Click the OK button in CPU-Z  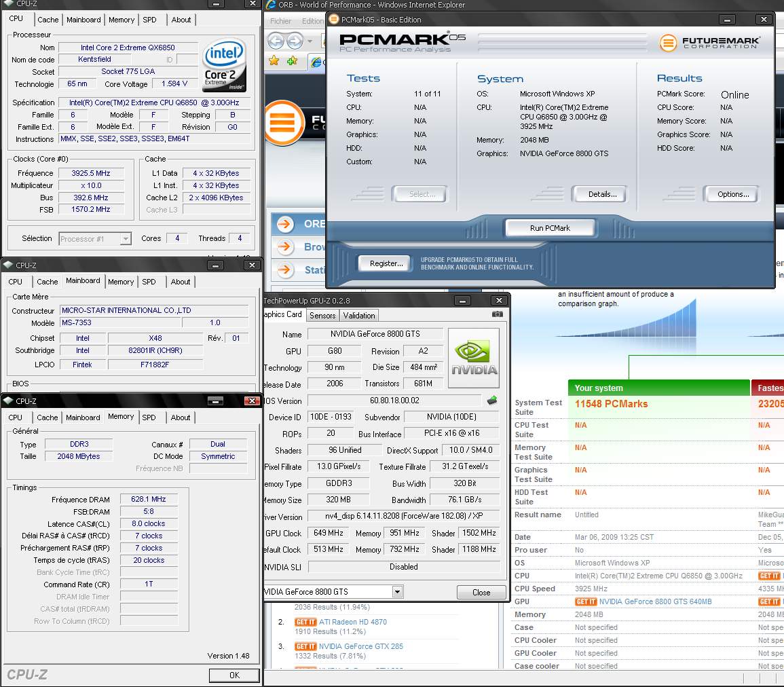(234, 675)
